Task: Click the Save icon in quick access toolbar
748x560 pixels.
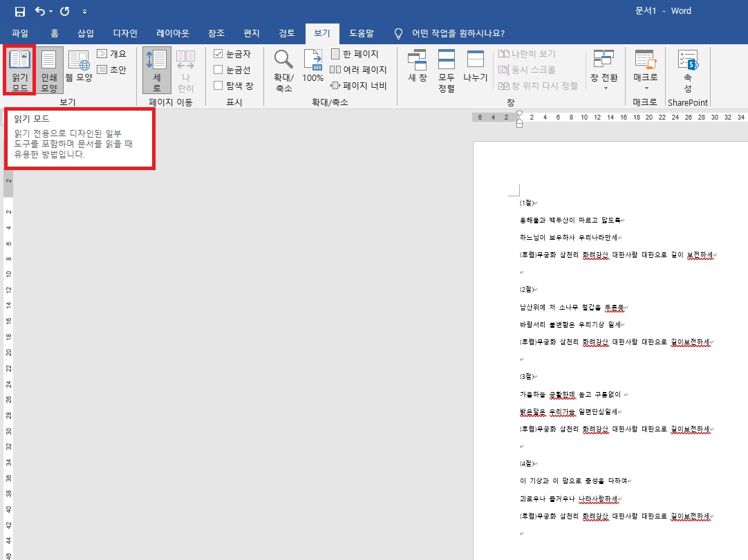Action: [x=19, y=11]
